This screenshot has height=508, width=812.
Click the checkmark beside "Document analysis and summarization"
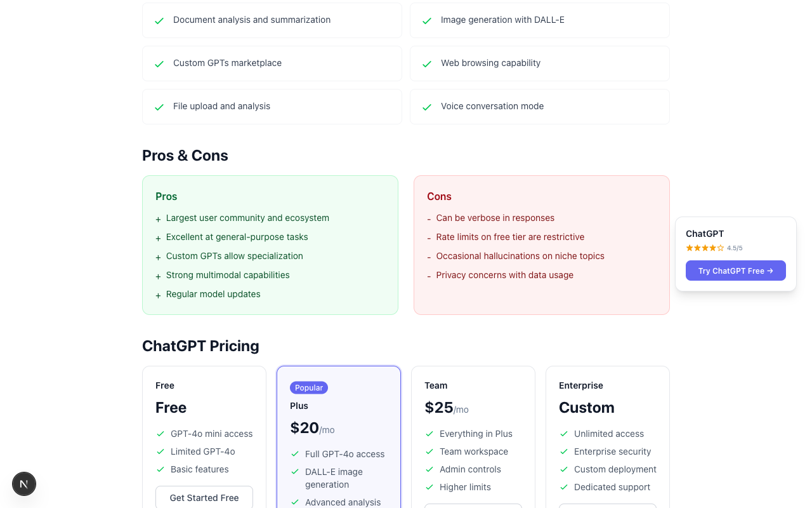click(x=159, y=20)
